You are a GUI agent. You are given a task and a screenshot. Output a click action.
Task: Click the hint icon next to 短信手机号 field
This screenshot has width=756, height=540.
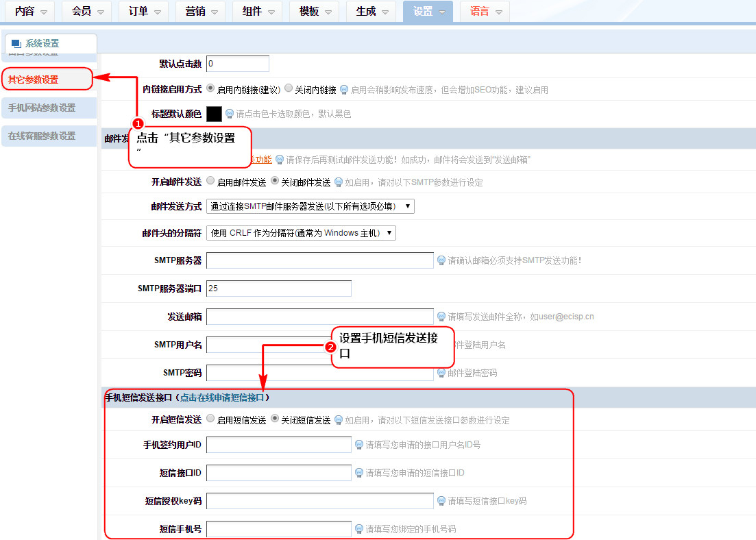pyautogui.click(x=359, y=529)
